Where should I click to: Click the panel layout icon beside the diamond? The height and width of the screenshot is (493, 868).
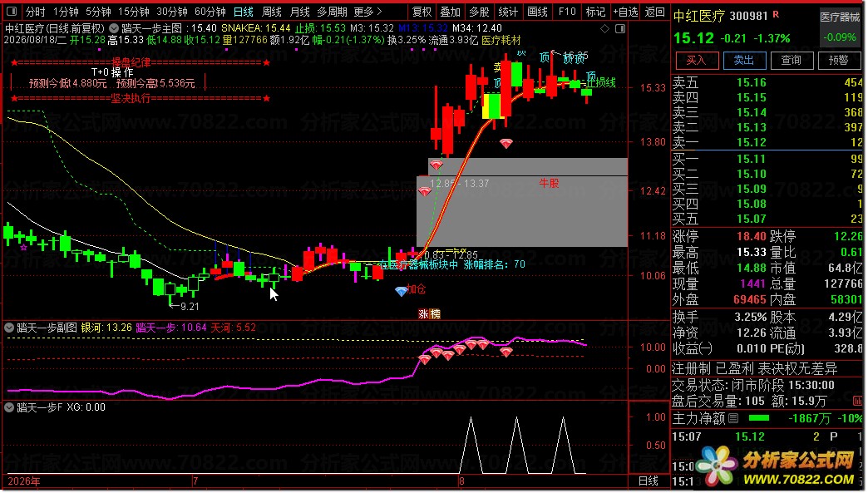[x=620, y=28]
